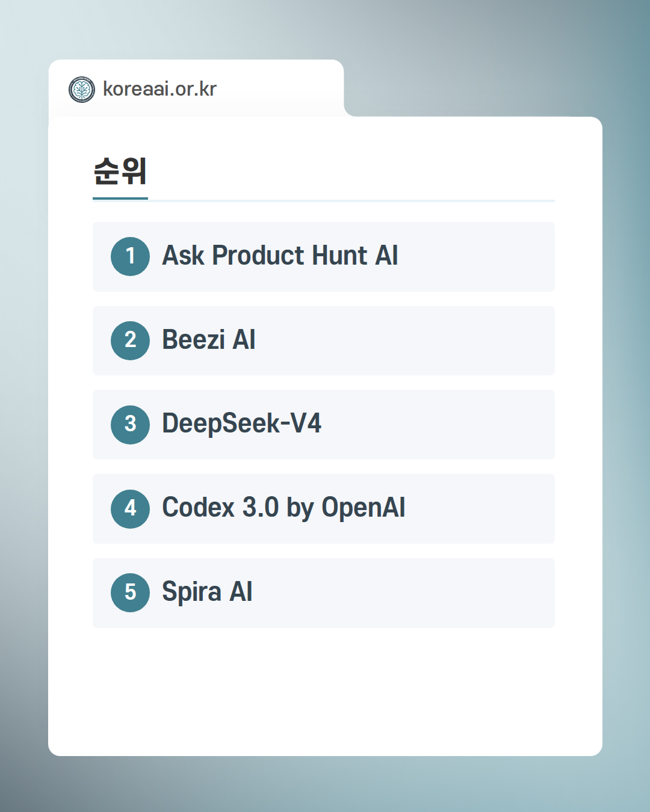Click the number 4 rank badge
Image resolution: width=650 pixels, height=812 pixels.
point(130,509)
